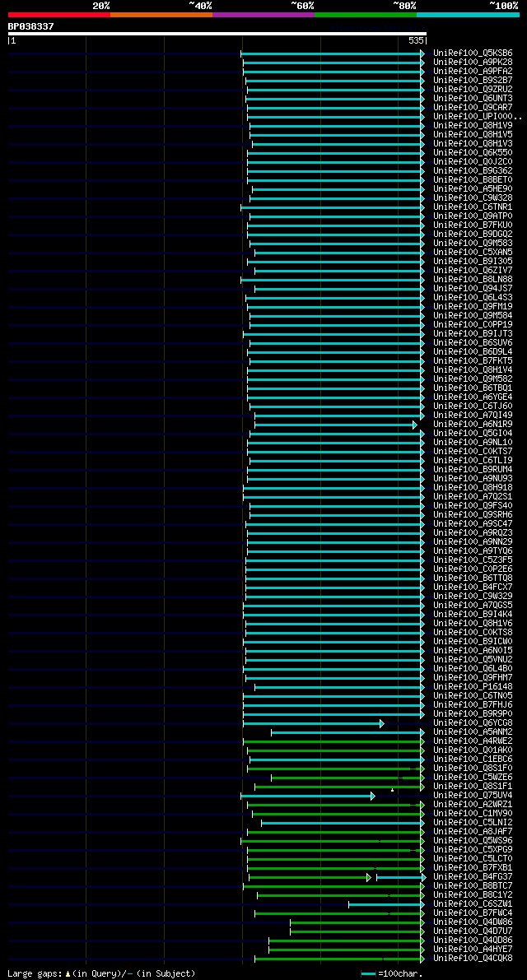Image resolution: width=527 pixels, height=980 pixels.
Task: Click the green alignment bar for A4RWE2
Action: (333, 742)
